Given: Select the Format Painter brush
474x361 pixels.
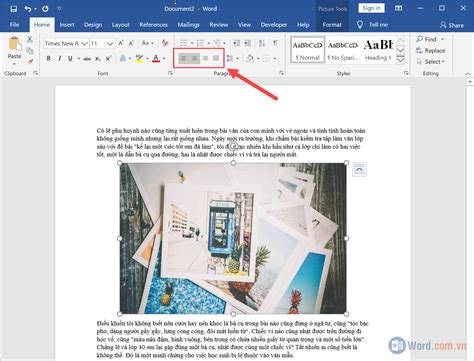Looking at the screenshot, I should pos(30,61).
